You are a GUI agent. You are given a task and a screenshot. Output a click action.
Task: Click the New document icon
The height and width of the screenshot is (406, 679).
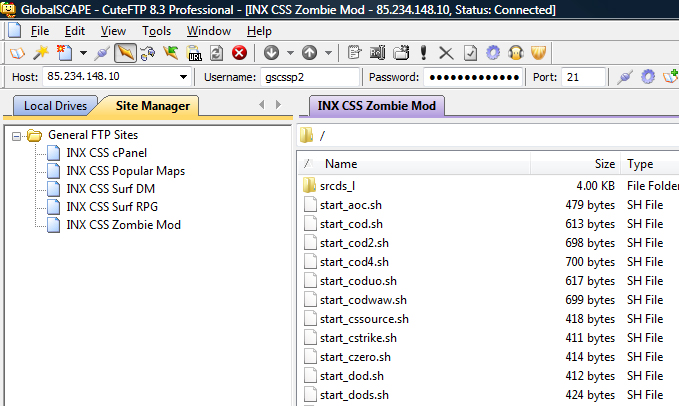pyautogui.click(x=65, y=53)
